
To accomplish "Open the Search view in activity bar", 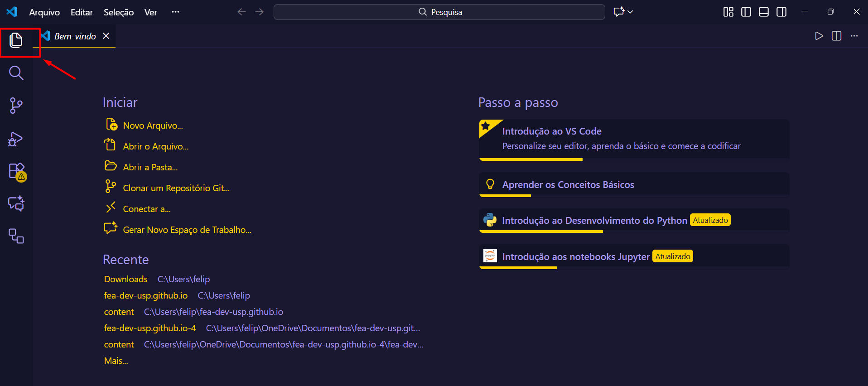I will [16, 73].
